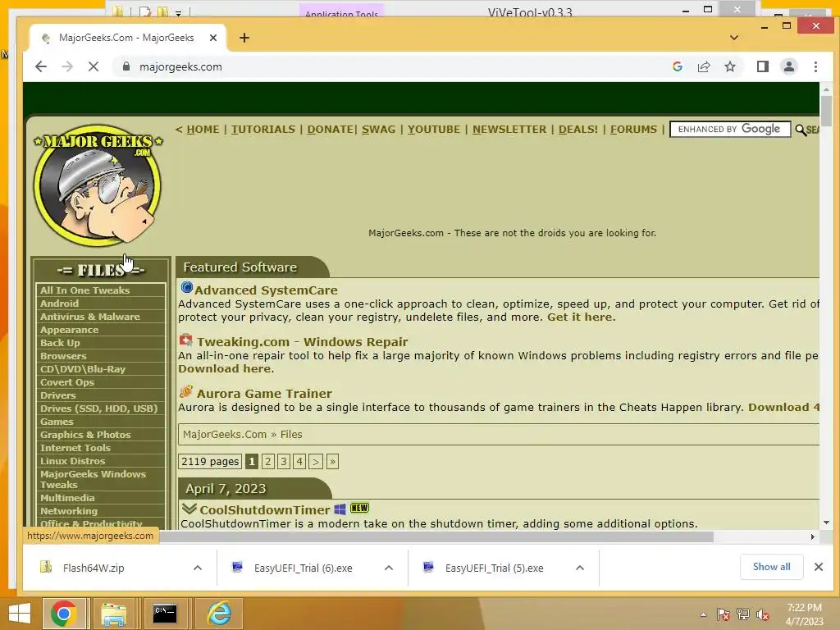Go to page 4 of files

(299, 461)
